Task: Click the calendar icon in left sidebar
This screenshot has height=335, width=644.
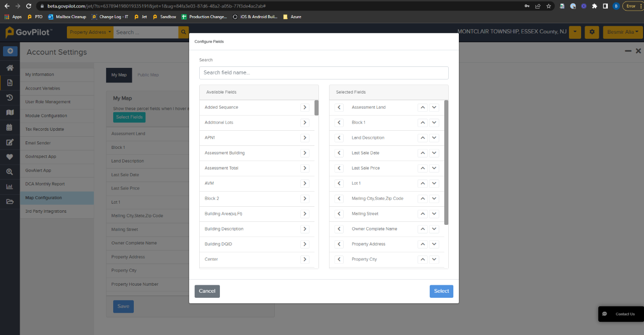Action: (x=10, y=127)
